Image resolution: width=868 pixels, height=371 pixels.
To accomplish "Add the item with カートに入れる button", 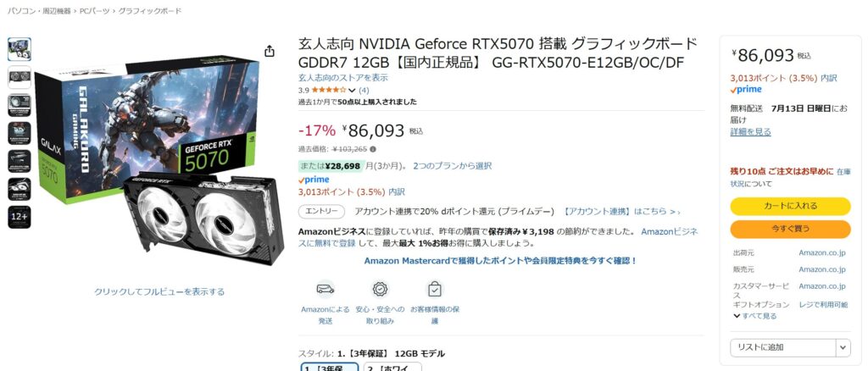I will [790, 206].
